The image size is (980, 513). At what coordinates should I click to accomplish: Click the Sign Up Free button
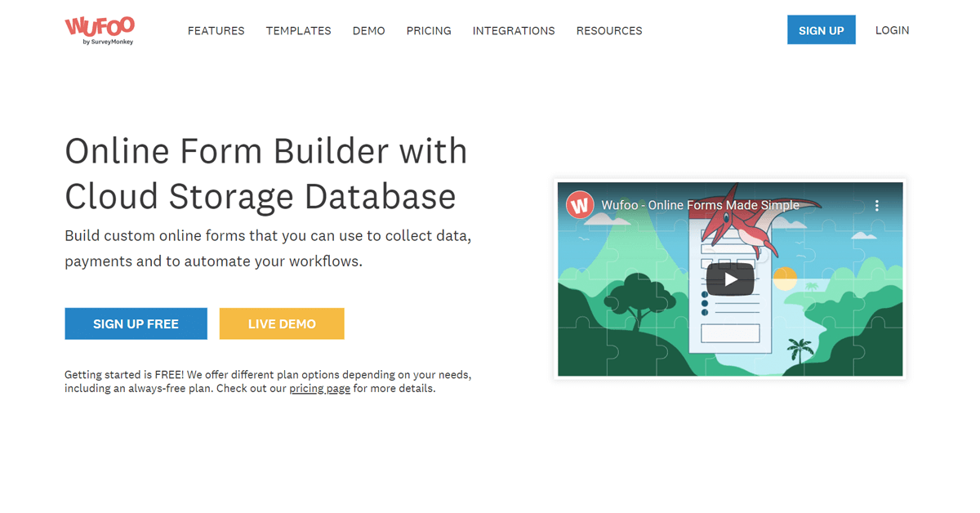136,323
